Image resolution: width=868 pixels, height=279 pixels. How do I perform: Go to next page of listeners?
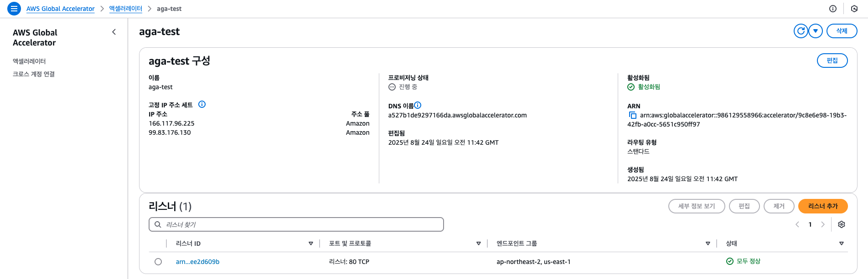click(823, 224)
